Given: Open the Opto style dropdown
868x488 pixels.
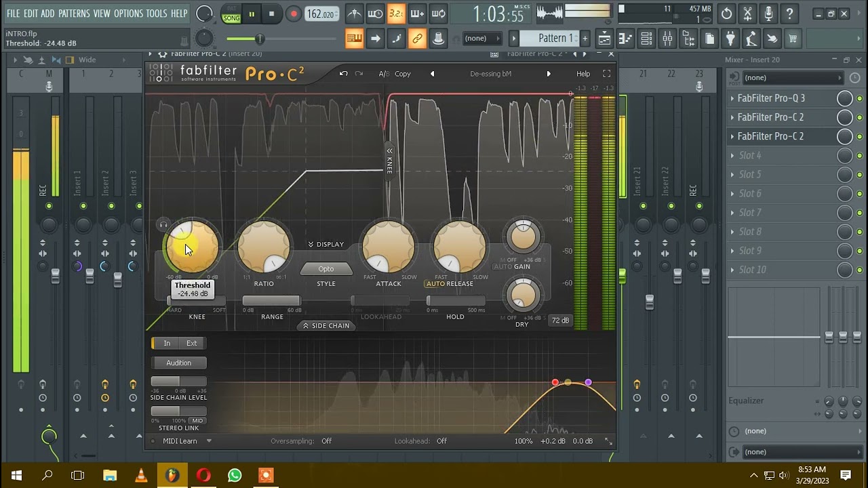Looking at the screenshot, I should pos(325,269).
